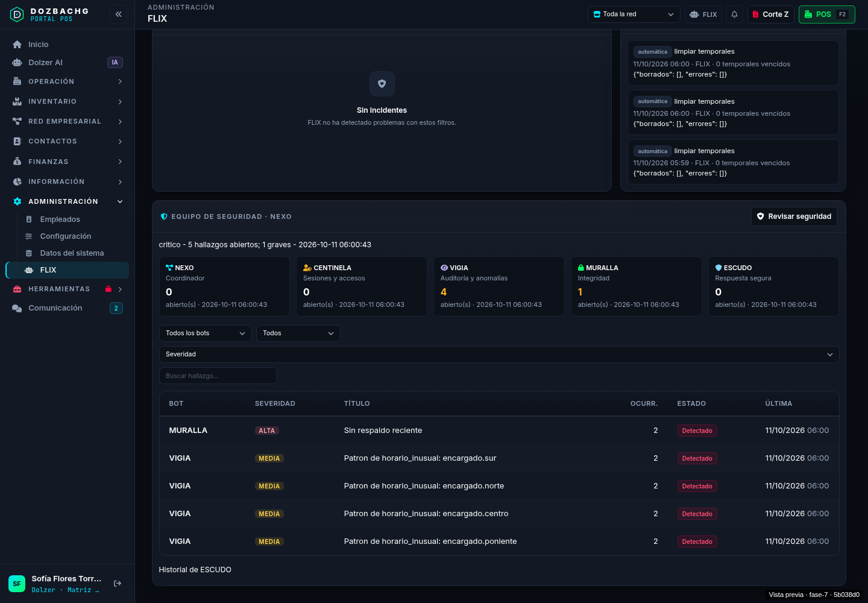The width and height of the screenshot is (868, 603).
Task: Click the Dolzer AI robot icon
Action: [x=17, y=63]
